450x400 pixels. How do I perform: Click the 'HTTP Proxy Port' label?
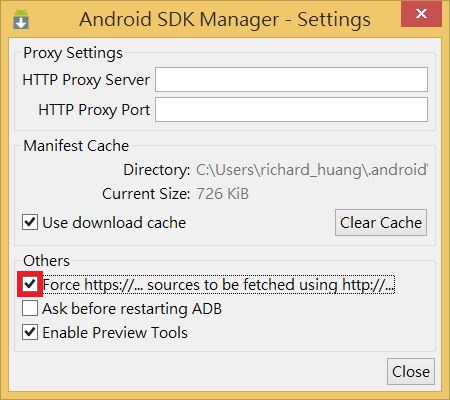coord(94,110)
